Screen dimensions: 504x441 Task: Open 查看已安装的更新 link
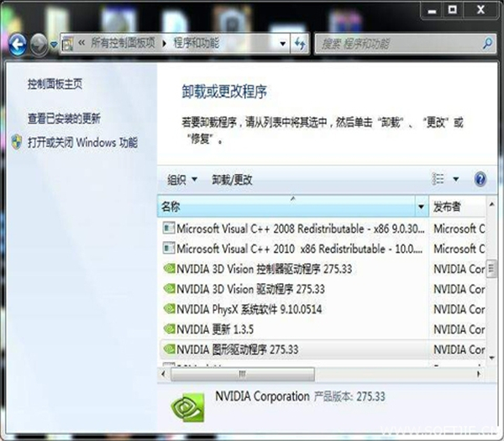[x=64, y=118]
